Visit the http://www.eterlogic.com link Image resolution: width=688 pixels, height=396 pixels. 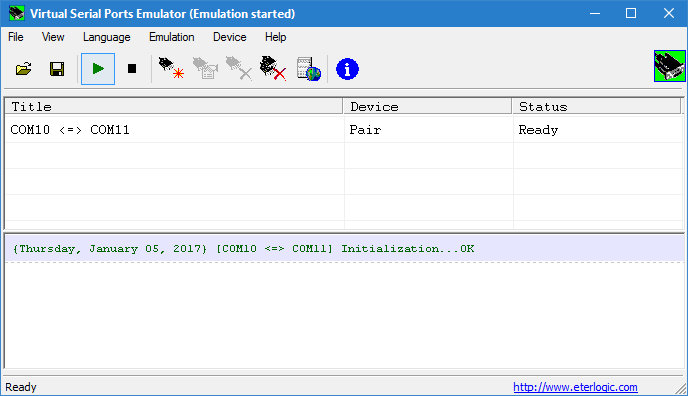(x=575, y=387)
